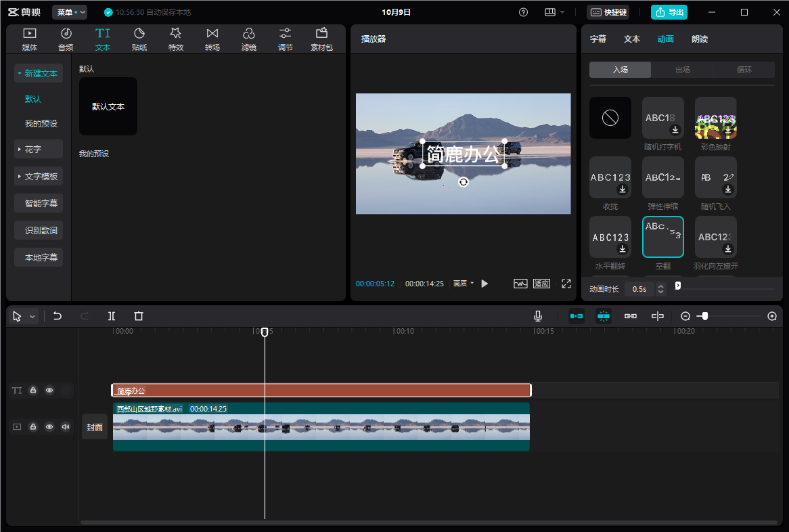The height and width of the screenshot is (532, 789).
Task: Select the 随机打字机 animation thumbnail
Action: 662,118
